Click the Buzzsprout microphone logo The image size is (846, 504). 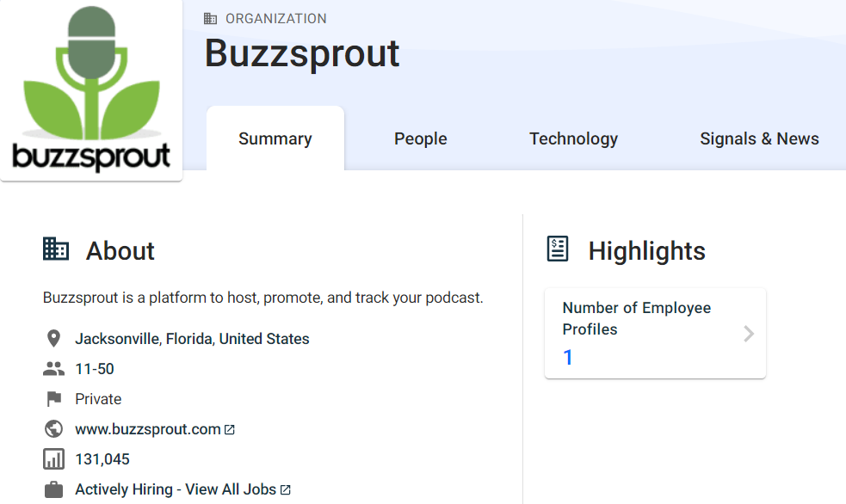(91, 89)
